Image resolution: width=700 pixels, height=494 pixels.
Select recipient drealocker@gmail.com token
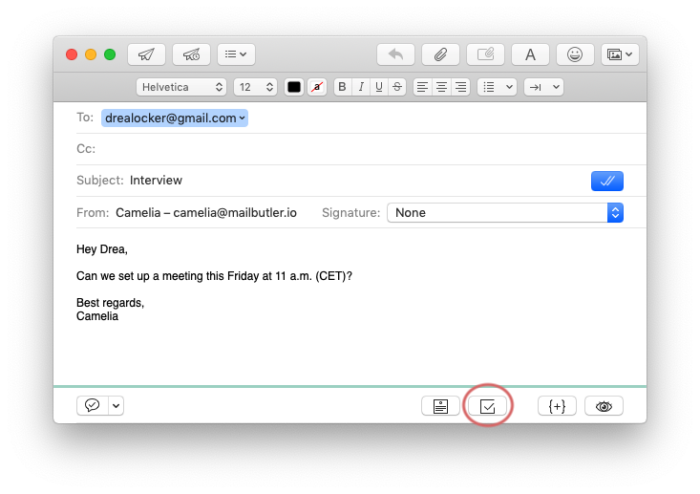pyautogui.click(x=175, y=118)
